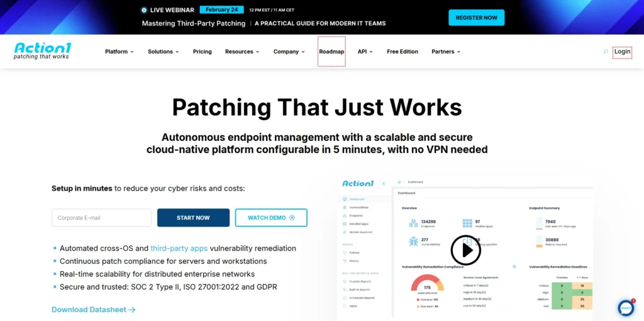Screen dimensions: 644x321
Task: Select Custom Reports icon in preview sidebar
Action: point(344,281)
